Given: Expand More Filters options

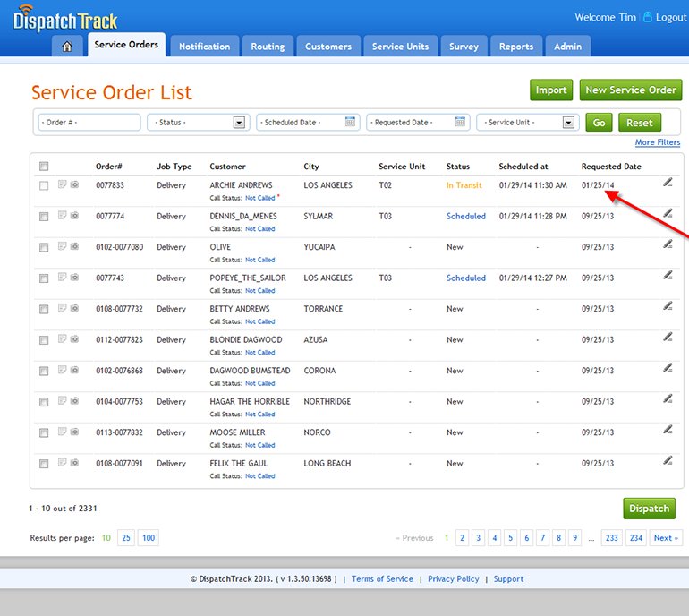Looking at the screenshot, I should tap(657, 142).
